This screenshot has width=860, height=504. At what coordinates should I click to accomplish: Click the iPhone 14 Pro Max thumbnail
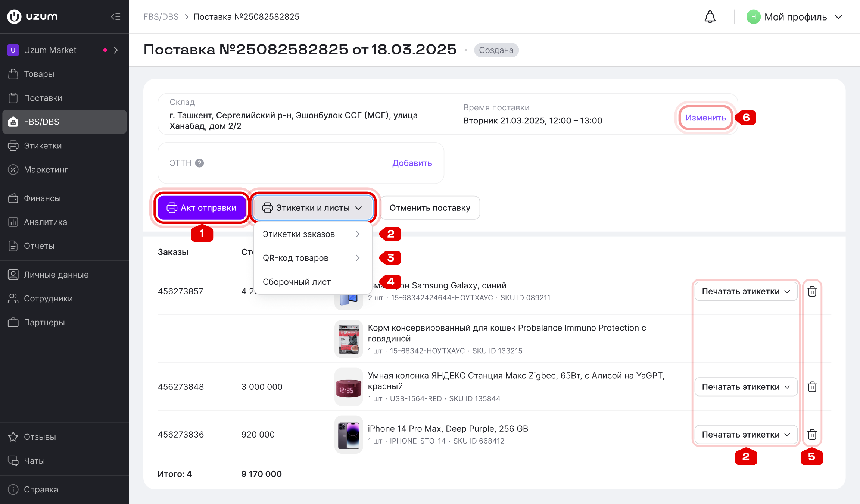tap(349, 435)
